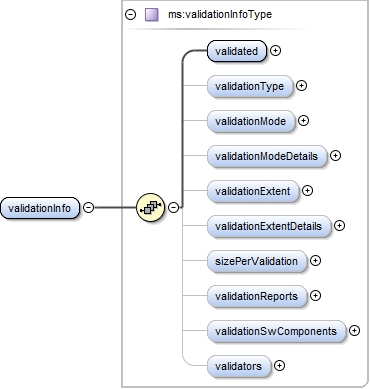The width and height of the screenshot is (370, 389).
Task: Click the ms:validationInfoType title text
Action: click(220, 15)
